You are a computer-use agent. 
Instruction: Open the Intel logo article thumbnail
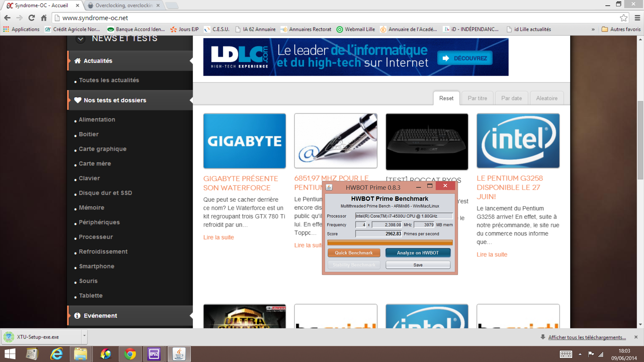click(518, 141)
